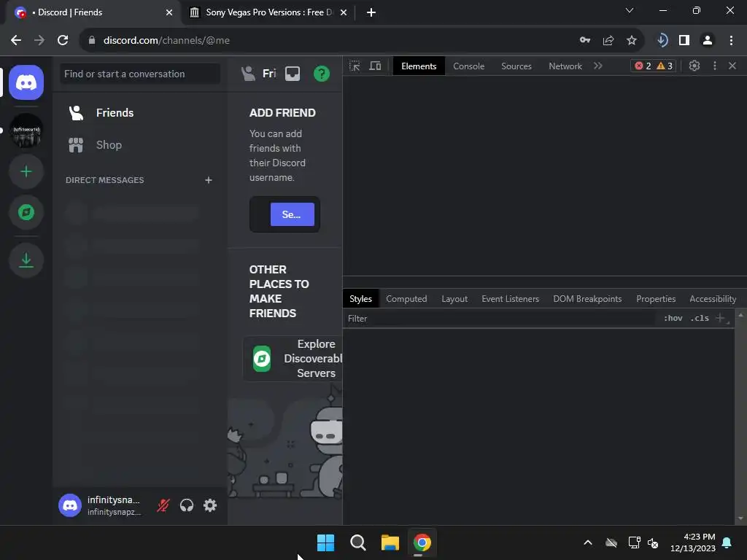Click the Styles pane scrollbar up arrow
Screen dimensions: 747x560
pos(740,315)
